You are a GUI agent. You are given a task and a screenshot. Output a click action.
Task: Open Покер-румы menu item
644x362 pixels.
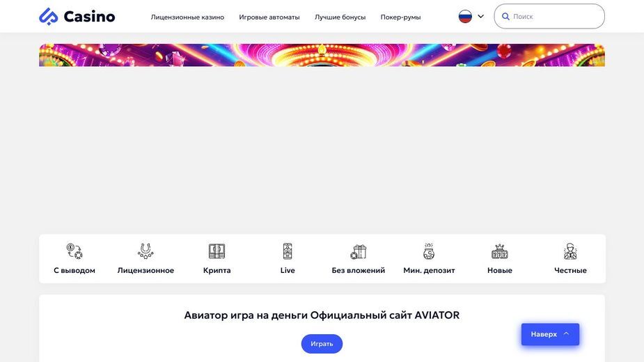400,17
